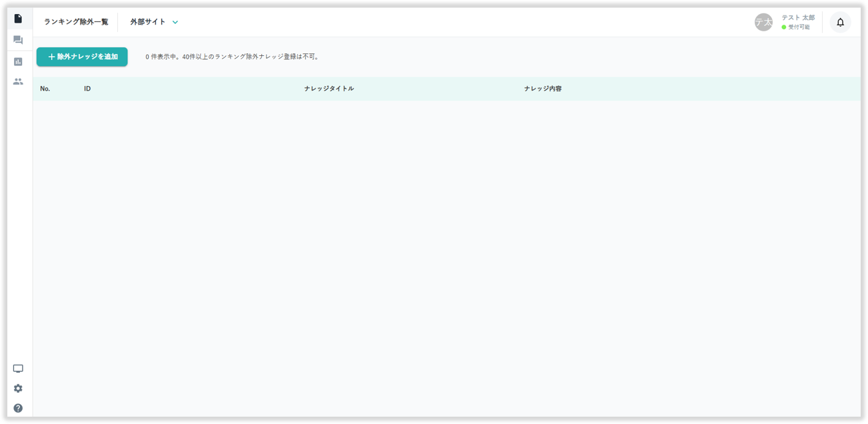
Task: Sort by the ID column header
Action: tap(87, 89)
